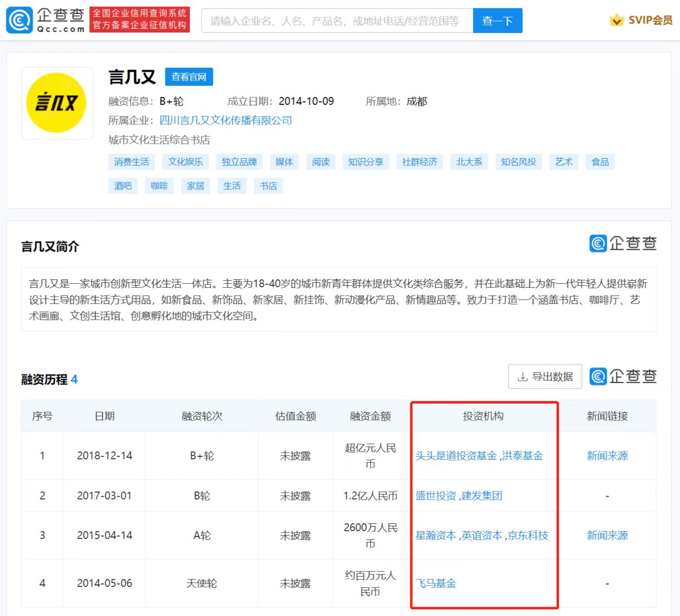Click date cell 2014-05-06

tap(104, 584)
